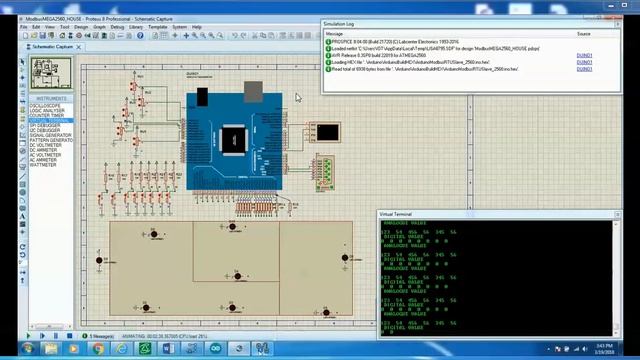Select PATTERN GENERATOR in Instruments list

[51, 140]
